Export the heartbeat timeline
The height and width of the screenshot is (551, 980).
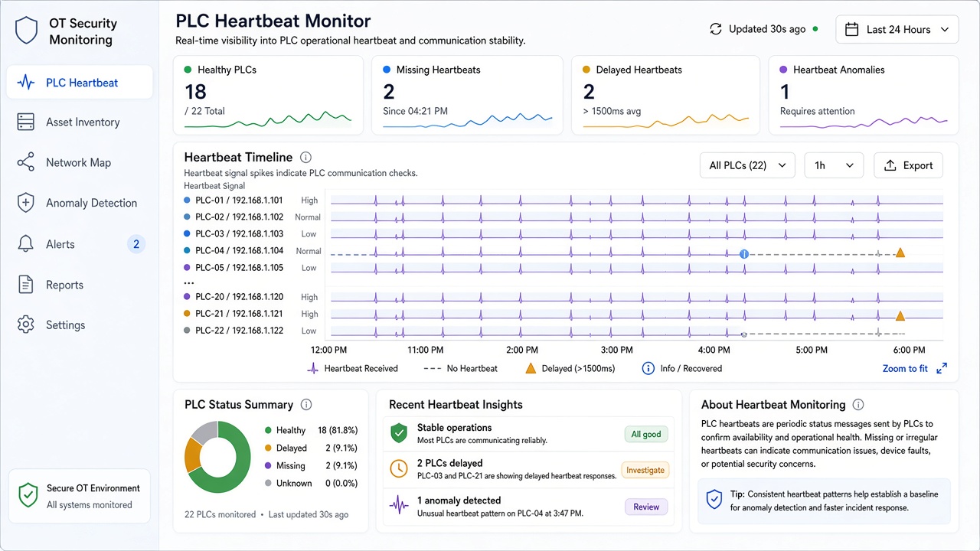pos(908,165)
